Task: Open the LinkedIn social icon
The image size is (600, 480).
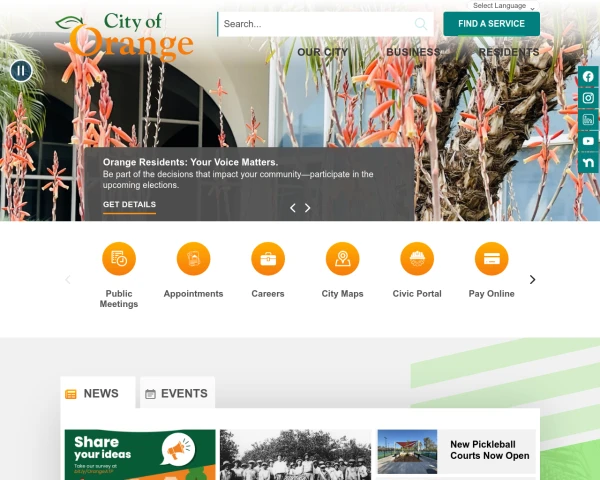Action: point(588,119)
